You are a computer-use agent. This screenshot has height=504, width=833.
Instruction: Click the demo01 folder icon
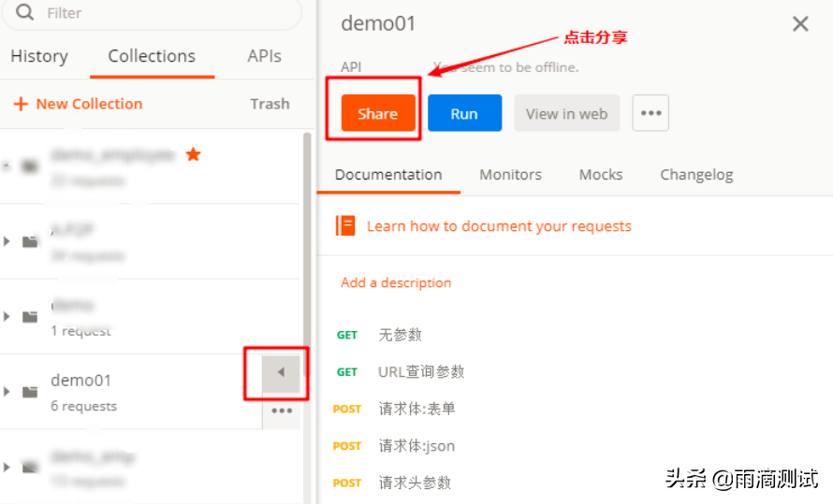(30, 392)
